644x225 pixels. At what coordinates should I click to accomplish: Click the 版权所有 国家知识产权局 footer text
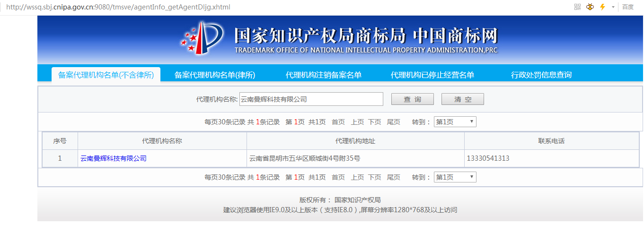tap(340, 200)
